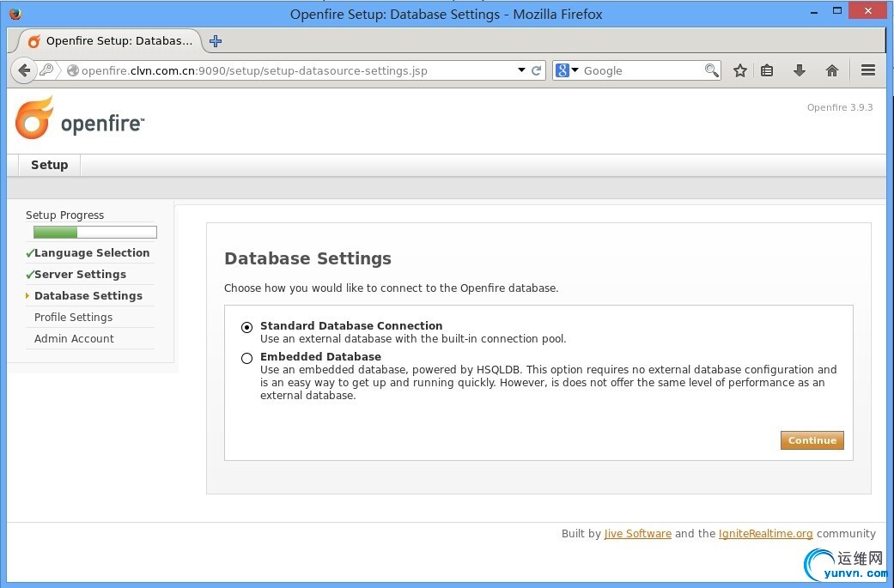894x588 pixels.
Task: Click the Openfire flame logo
Action: point(34,118)
